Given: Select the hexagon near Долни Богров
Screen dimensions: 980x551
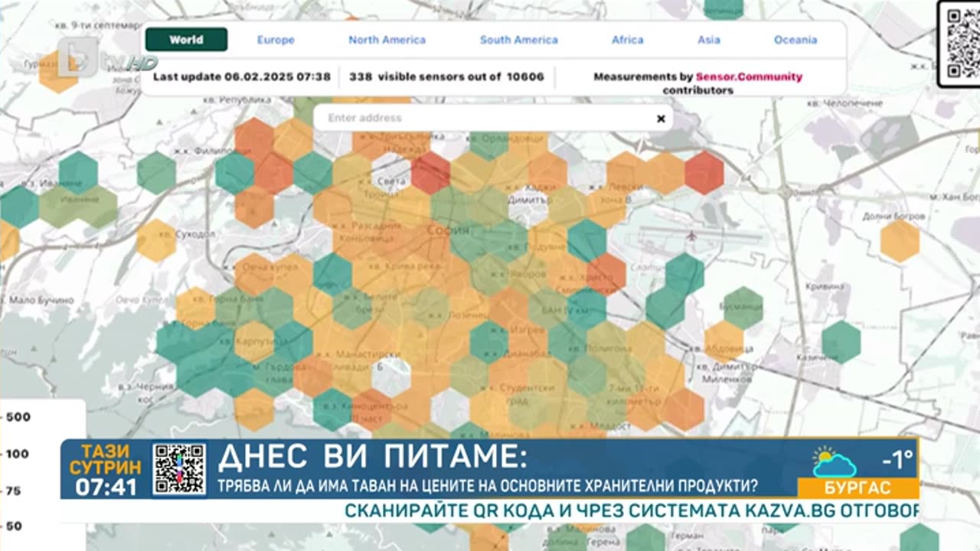Looking at the screenshot, I should (x=900, y=240).
